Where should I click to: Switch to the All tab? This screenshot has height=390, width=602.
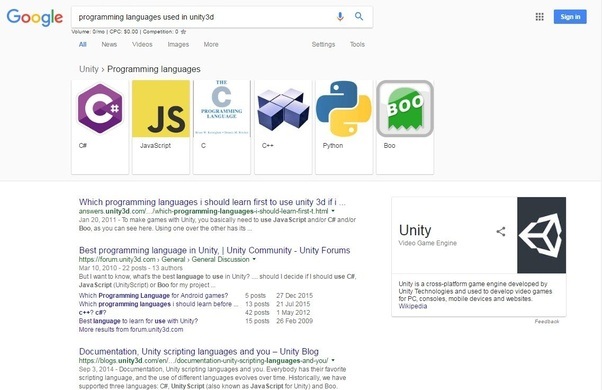pyautogui.click(x=83, y=45)
